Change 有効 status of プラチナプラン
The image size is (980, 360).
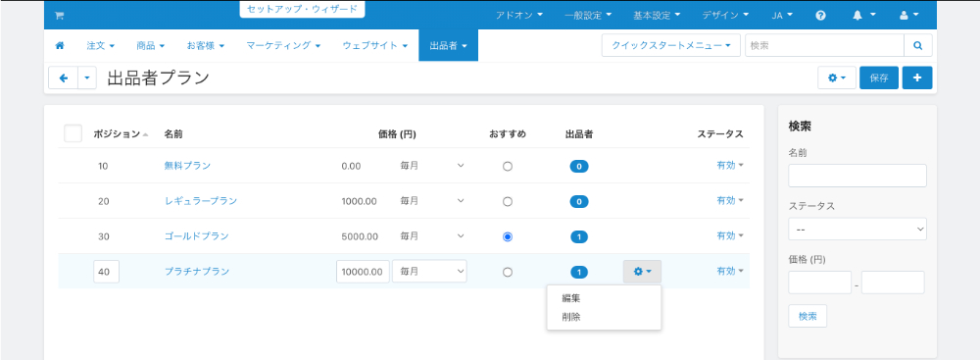pyautogui.click(x=730, y=271)
